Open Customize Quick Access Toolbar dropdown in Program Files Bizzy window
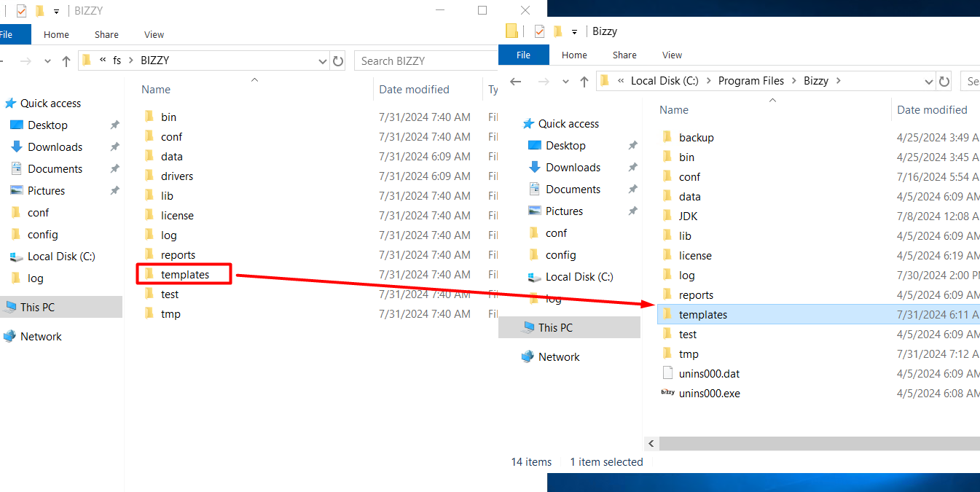The height and width of the screenshot is (492, 980). (574, 31)
